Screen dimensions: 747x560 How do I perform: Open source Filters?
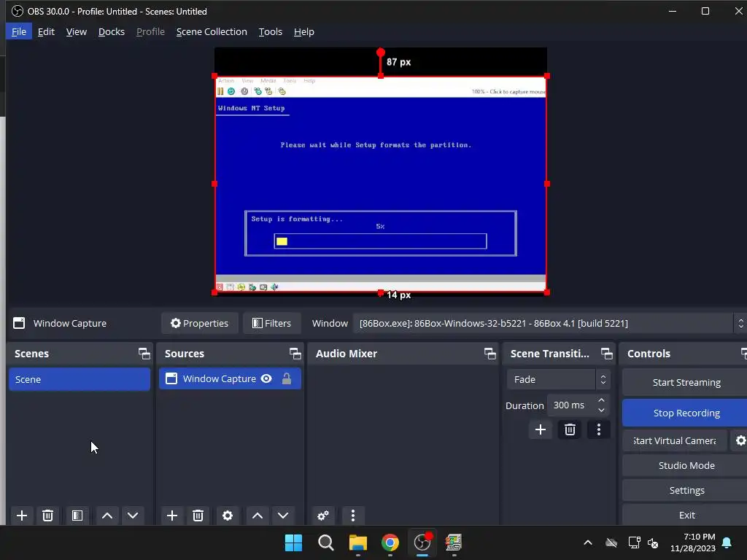pyautogui.click(x=271, y=323)
